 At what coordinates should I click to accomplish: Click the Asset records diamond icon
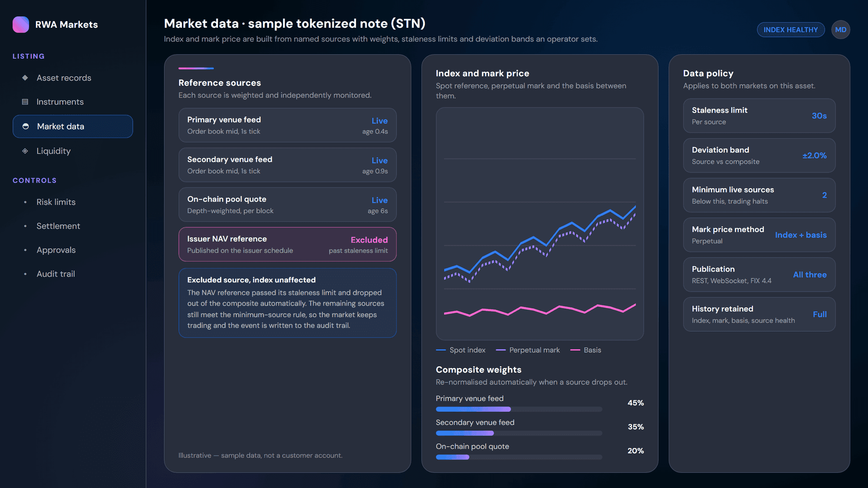25,78
